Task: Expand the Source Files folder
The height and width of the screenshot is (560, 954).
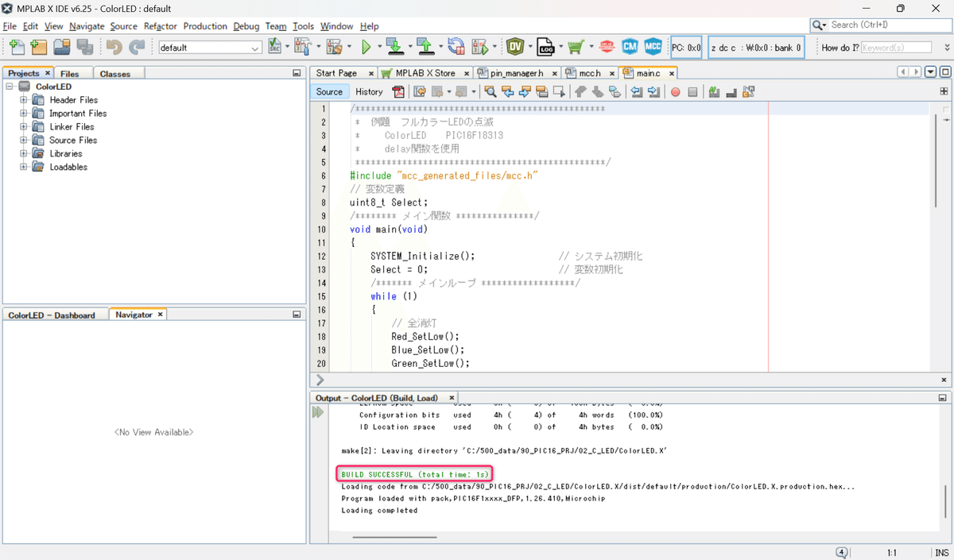Action: pos(24,141)
